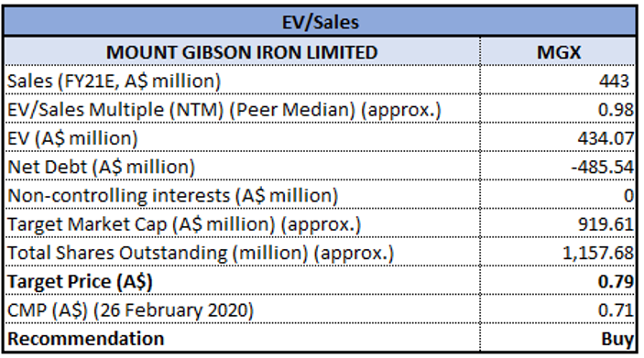Click the Non-controlling interests label cell

pyautogui.click(x=242, y=195)
